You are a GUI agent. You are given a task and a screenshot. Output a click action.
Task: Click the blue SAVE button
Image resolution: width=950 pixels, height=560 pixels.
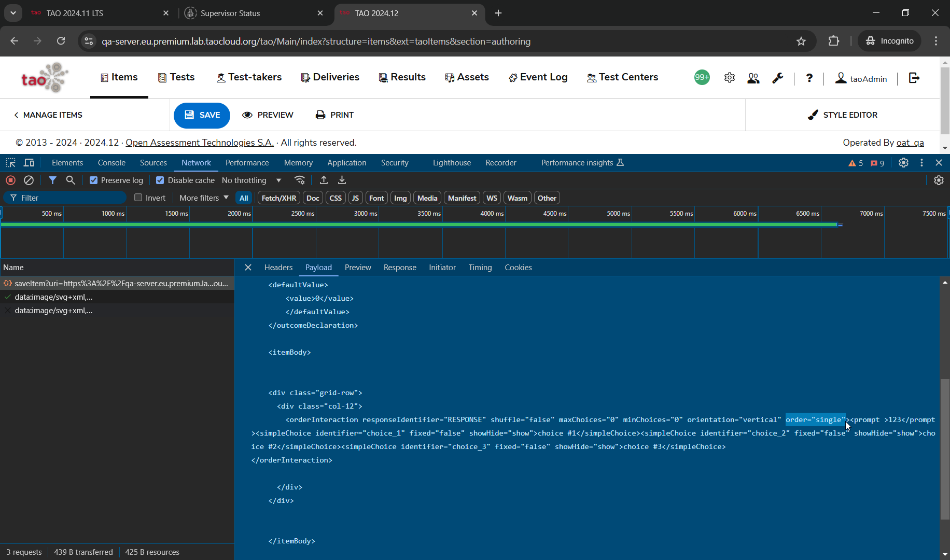pos(202,115)
